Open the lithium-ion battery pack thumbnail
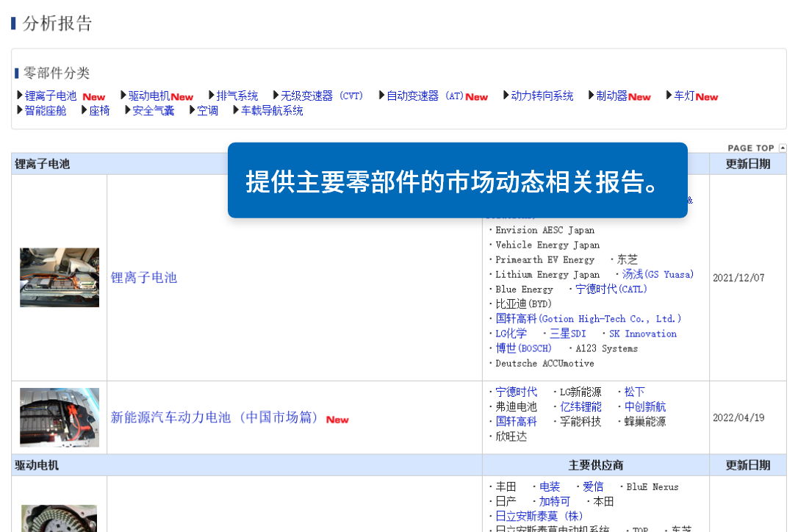798x532 pixels. [x=60, y=278]
